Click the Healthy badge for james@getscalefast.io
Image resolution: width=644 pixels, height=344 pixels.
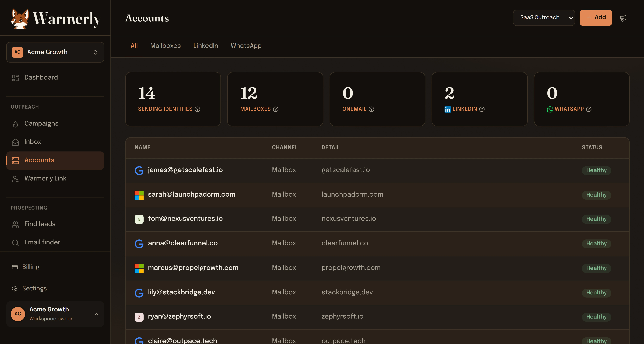[596, 170]
